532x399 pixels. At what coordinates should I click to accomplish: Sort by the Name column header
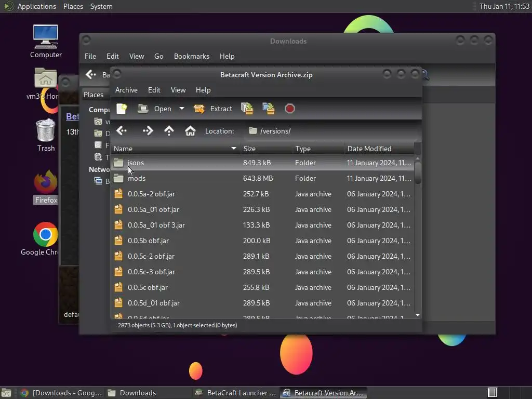click(176, 149)
